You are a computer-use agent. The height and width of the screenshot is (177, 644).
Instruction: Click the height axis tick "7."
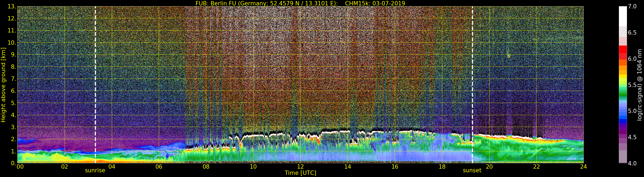[x=14, y=79]
